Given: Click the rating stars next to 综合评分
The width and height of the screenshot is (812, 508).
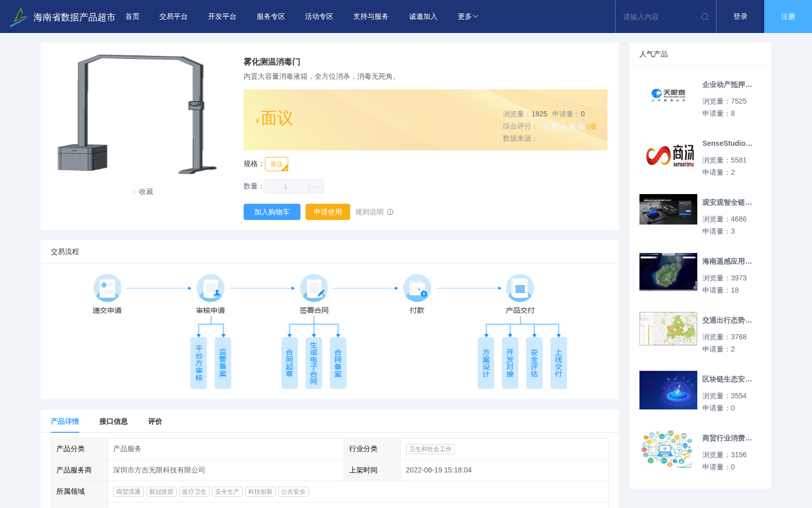Looking at the screenshot, I should [x=563, y=126].
